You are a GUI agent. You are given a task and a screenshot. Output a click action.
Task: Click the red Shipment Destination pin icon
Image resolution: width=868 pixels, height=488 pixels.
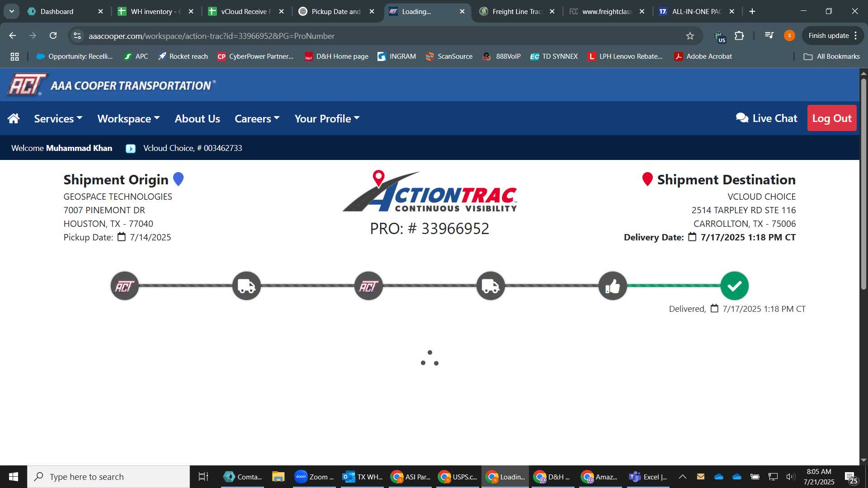point(647,179)
